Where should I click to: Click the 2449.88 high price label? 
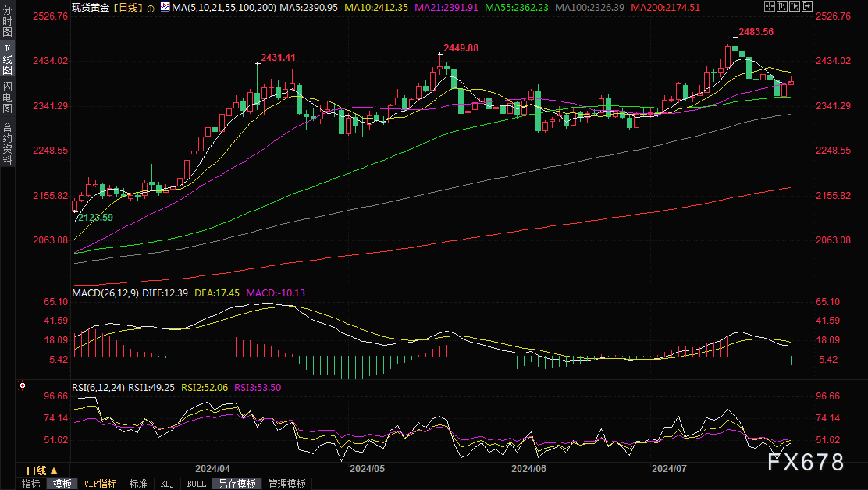pyautogui.click(x=461, y=48)
